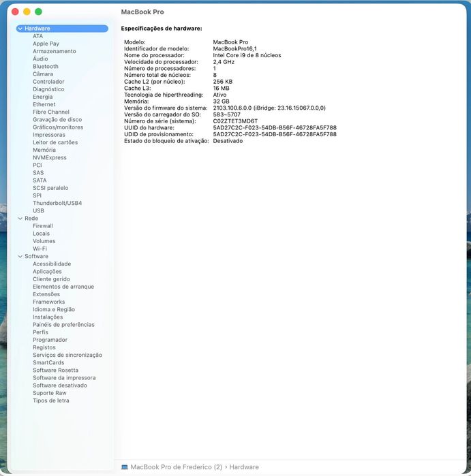471x476 pixels.
Task: Open Registos in the sidebar
Action: 44,347
